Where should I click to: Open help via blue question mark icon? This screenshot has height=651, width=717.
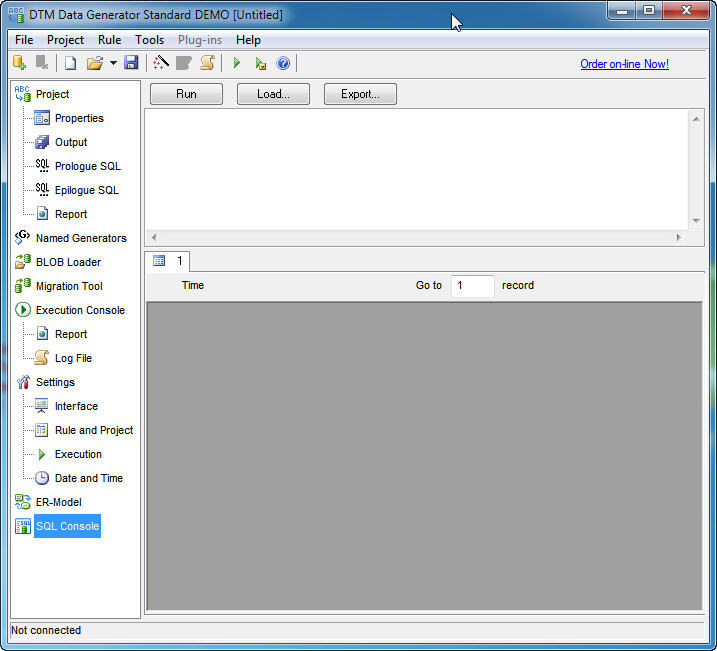click(x=283, y=63)
